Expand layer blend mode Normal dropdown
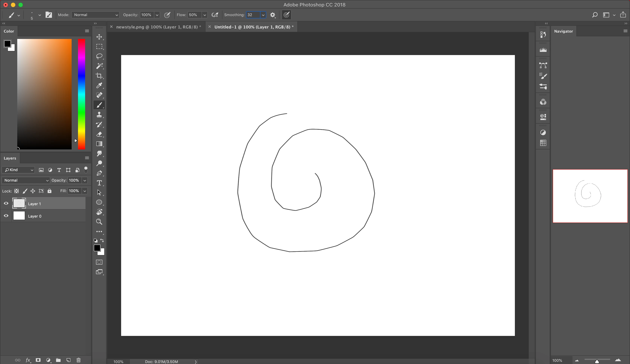The height and width of the screenshot is (364, 630). [x=26, y=180]
